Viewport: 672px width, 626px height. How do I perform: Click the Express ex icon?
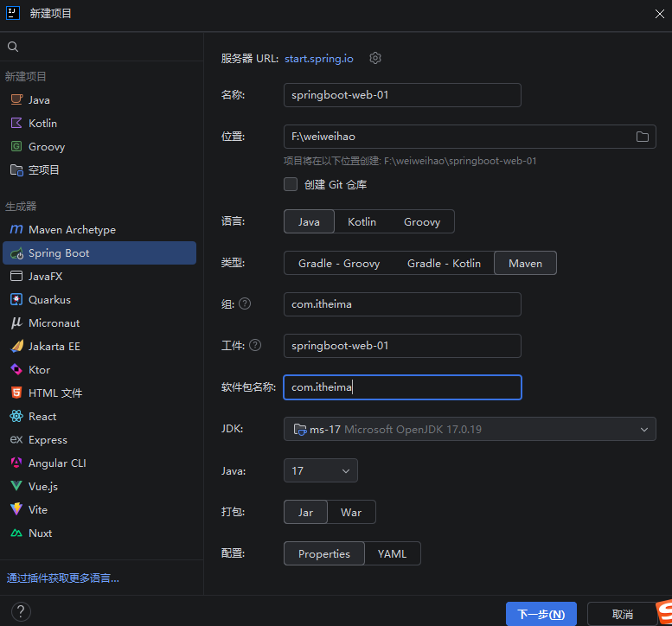16,439
